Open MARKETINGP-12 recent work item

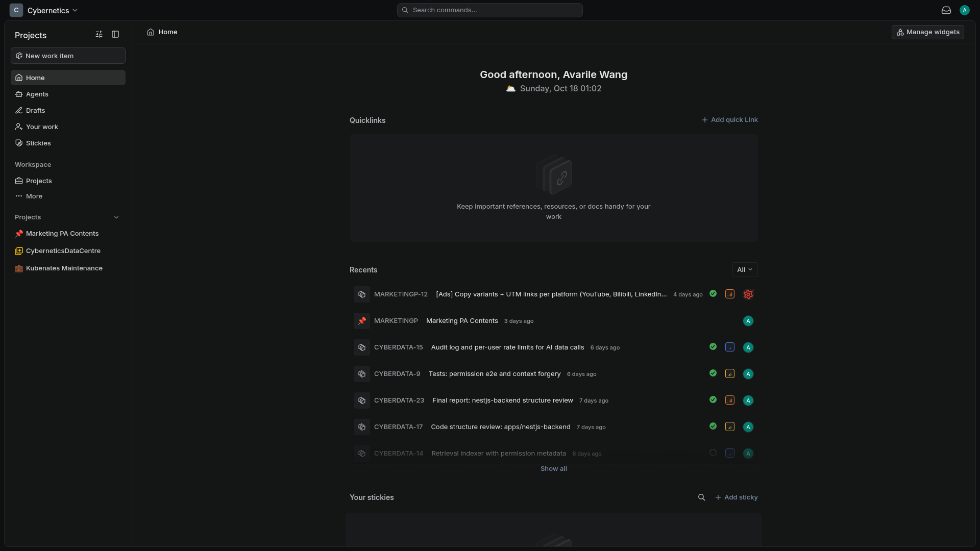pos(554,294)
